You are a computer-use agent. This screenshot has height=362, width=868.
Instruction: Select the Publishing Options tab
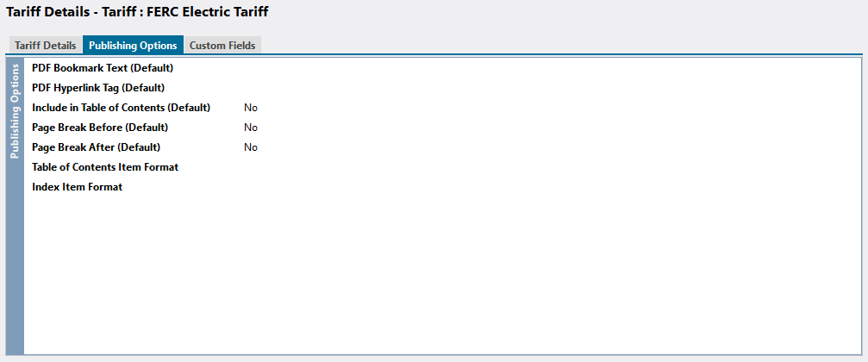133,46
